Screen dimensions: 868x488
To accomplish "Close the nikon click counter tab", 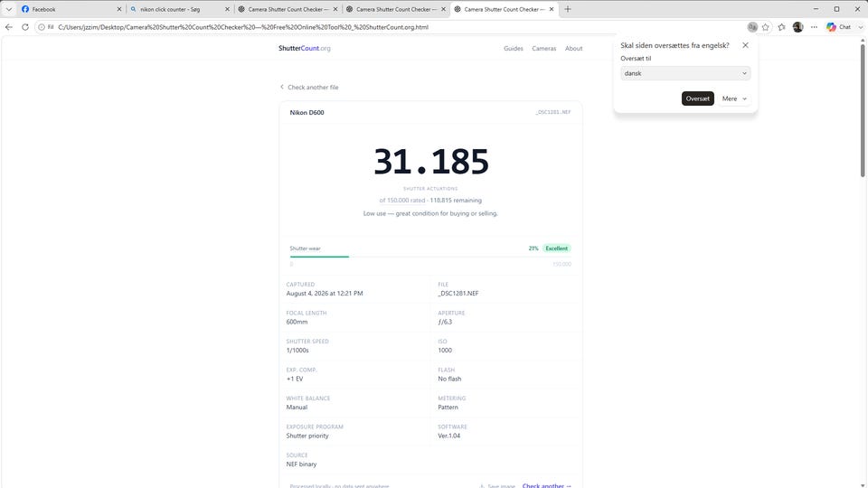I will [x=227, y=9].
